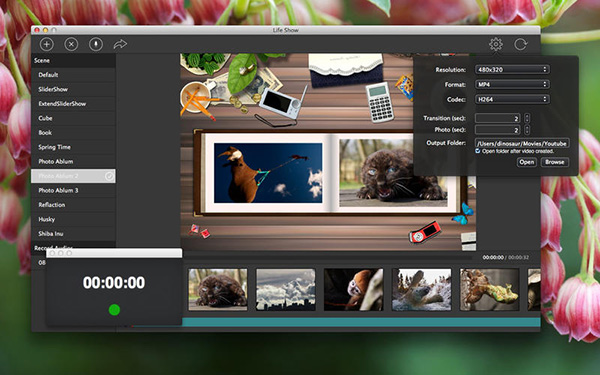Click the Open button
The image size is (600, 375).
527,162
